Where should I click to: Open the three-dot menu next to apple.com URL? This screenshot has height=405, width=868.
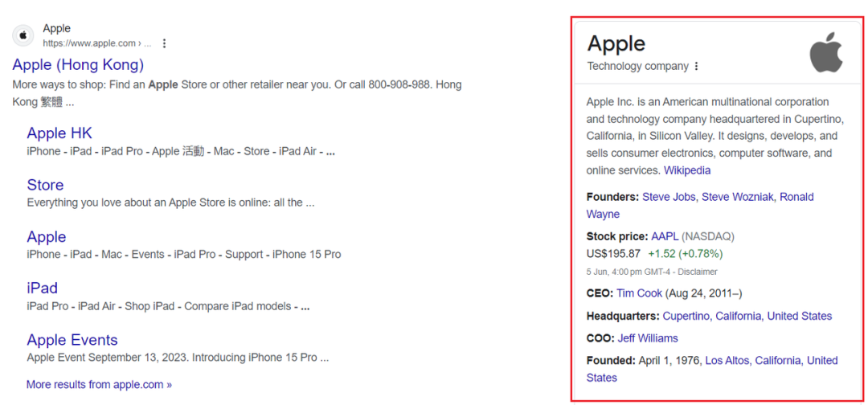click(x=164, y=43)
